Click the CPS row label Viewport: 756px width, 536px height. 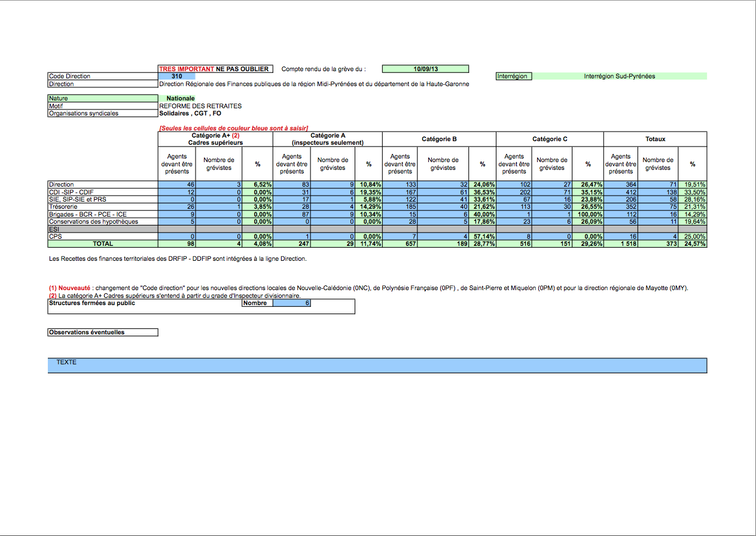click(103, 236)
